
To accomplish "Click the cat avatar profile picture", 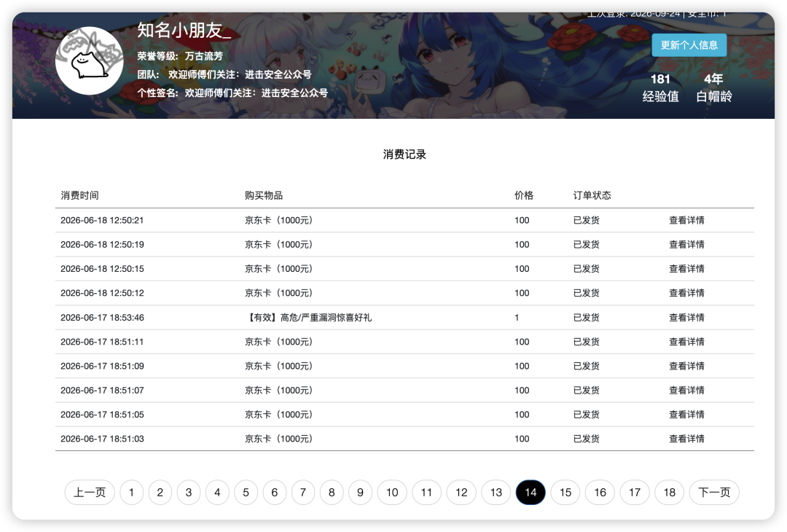I will point(90,60).
